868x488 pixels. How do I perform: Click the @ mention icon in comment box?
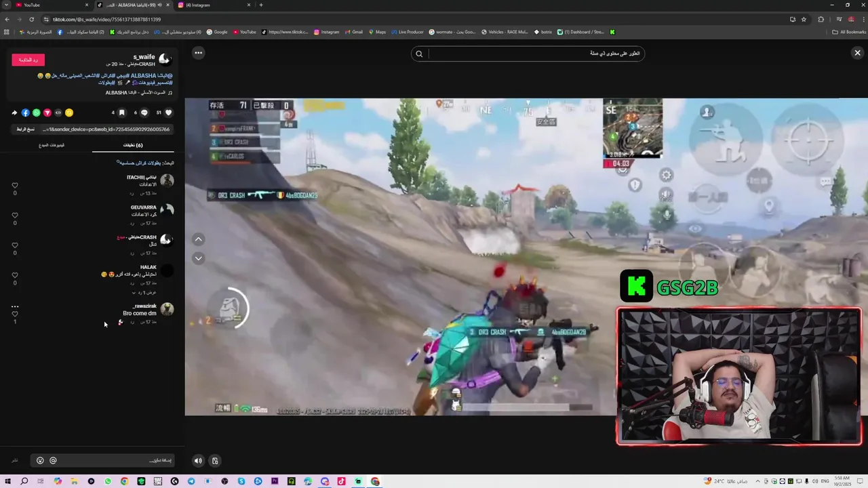(x=53, y=461)
